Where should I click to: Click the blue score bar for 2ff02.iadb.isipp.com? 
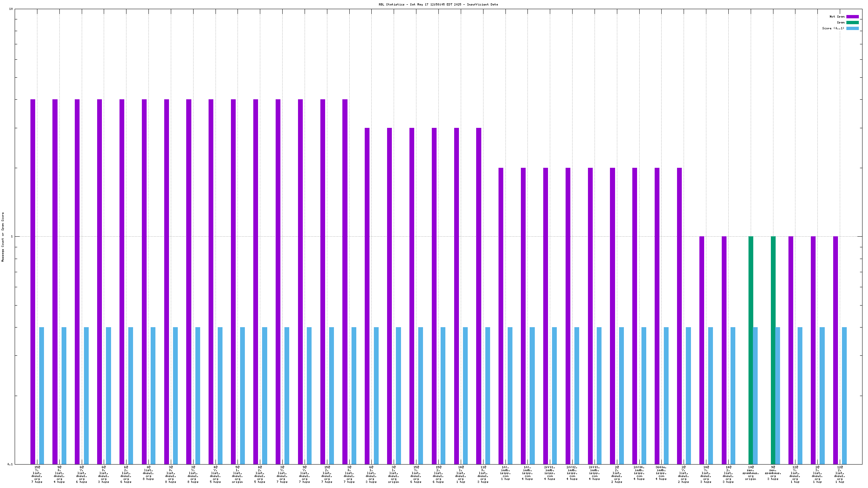click(577, 396)
